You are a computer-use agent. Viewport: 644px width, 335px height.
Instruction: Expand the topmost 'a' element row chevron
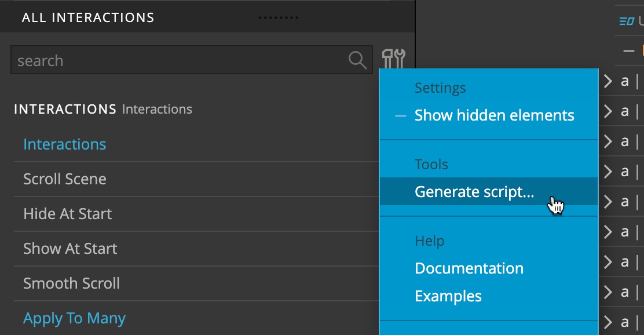(608, 81)
